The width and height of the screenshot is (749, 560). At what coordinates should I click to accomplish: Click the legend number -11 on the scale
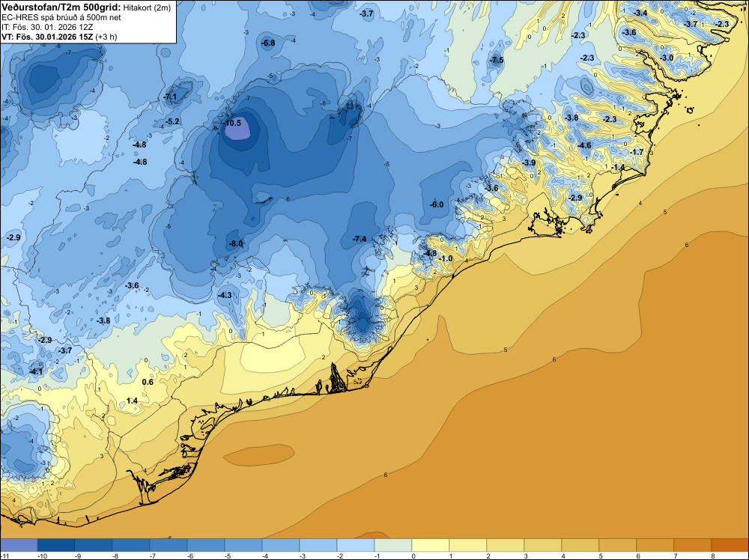(x=4, y=556)
